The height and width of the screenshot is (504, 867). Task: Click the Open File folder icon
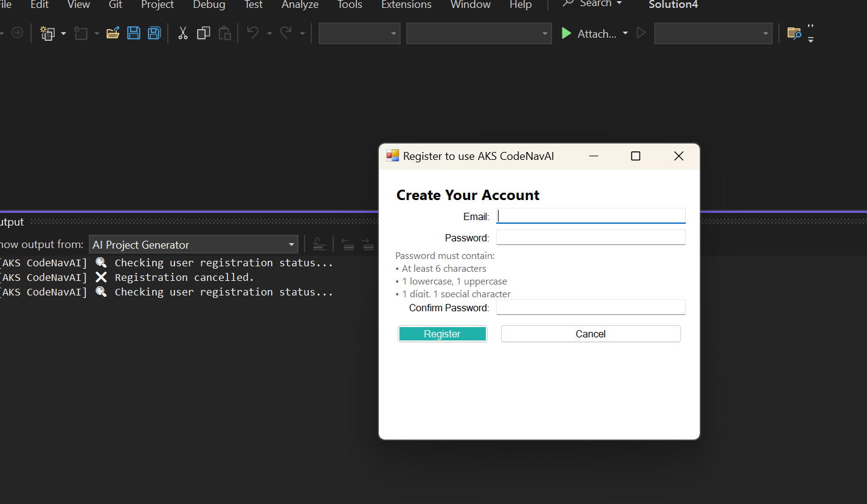112,33
